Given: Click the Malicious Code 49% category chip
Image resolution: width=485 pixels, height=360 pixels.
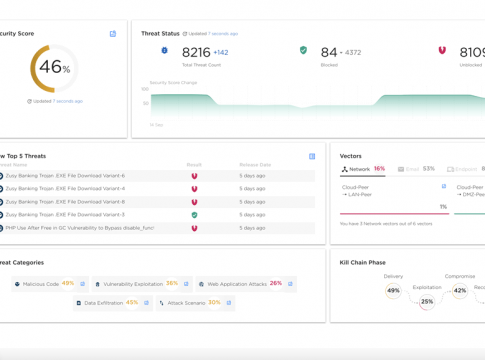Looking at the screenshot, I should (x=50, y=284).
